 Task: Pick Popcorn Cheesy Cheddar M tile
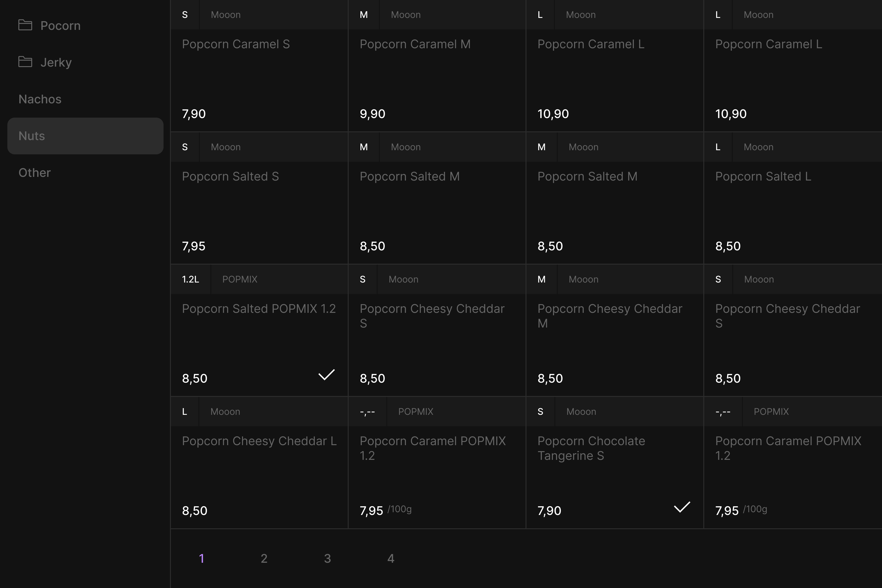coord(614,337)
